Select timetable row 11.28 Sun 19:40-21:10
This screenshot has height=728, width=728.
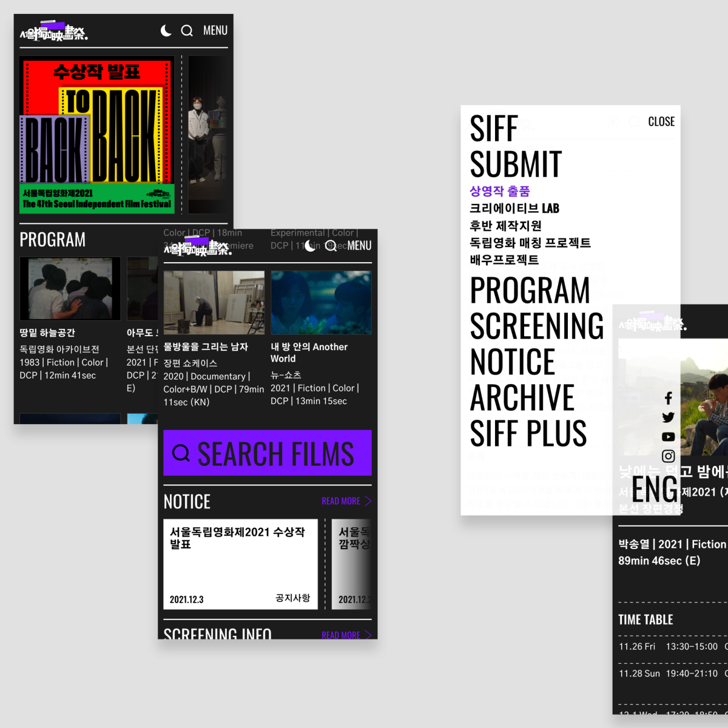pos(673,673)
